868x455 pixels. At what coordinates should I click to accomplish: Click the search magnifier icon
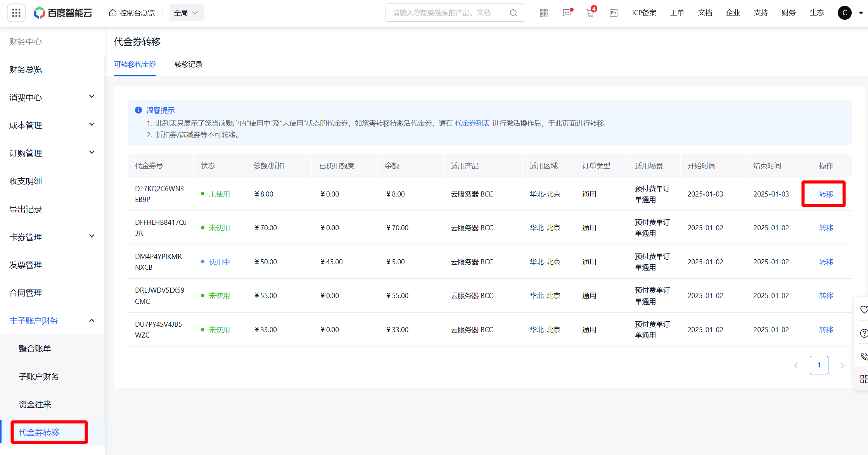pyautogui.click(x=514, y=13)
